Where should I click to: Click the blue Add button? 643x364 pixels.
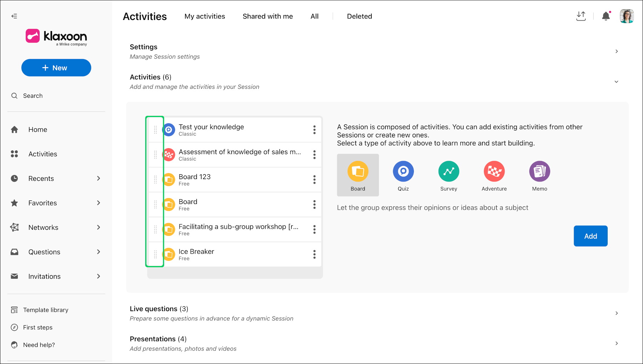tap(591, 236)
